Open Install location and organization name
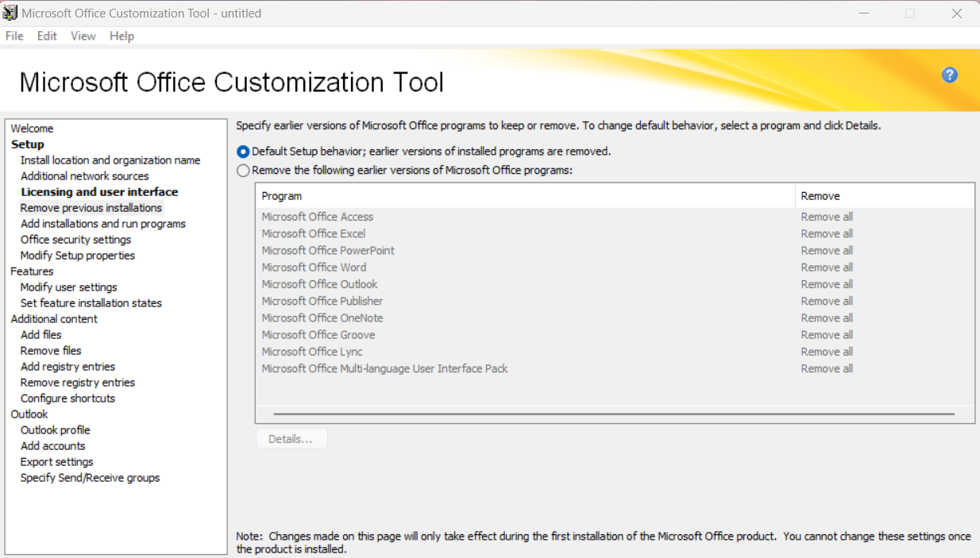Image resolution: width=980 pixels, height=558 pixels. coord(110,160)
